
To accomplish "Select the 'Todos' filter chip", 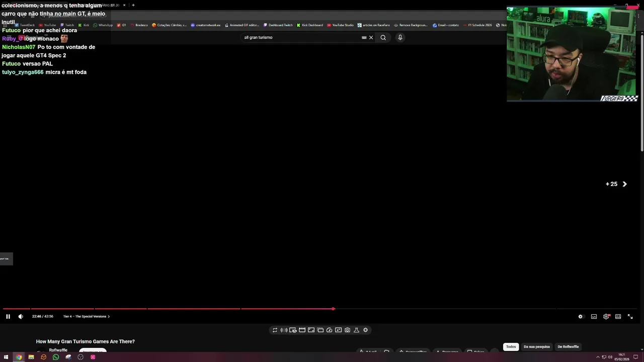I will click(x=511, y=346).
